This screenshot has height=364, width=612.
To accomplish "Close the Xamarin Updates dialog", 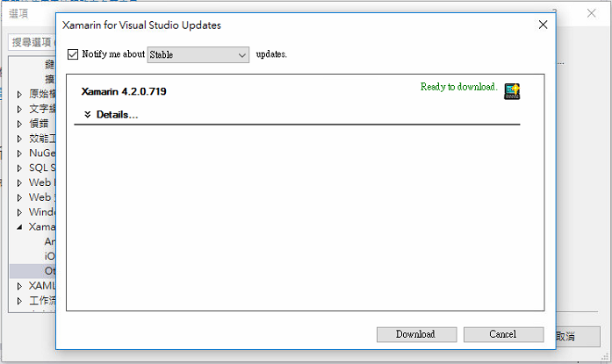I will tap(543, 25).
